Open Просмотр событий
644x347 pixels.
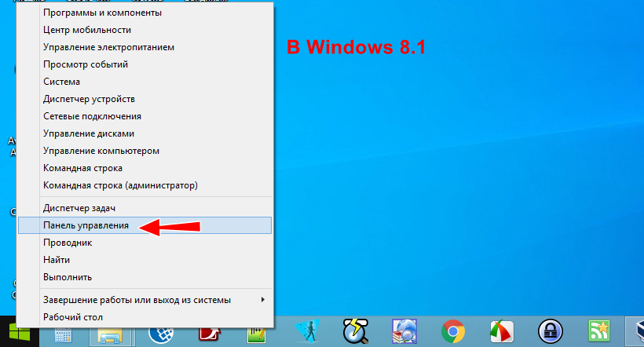[145, 64]
